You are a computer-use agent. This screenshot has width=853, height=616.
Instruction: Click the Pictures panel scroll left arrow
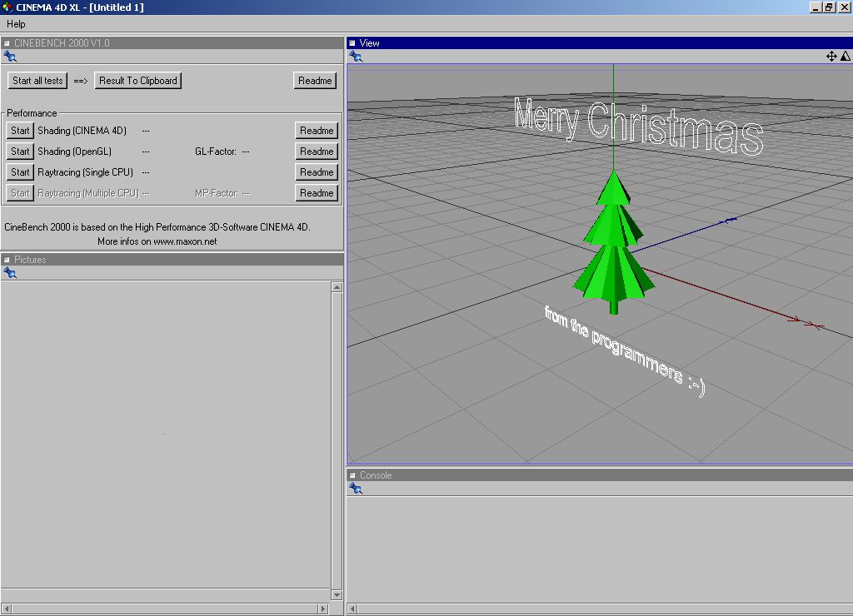point(7,609)
